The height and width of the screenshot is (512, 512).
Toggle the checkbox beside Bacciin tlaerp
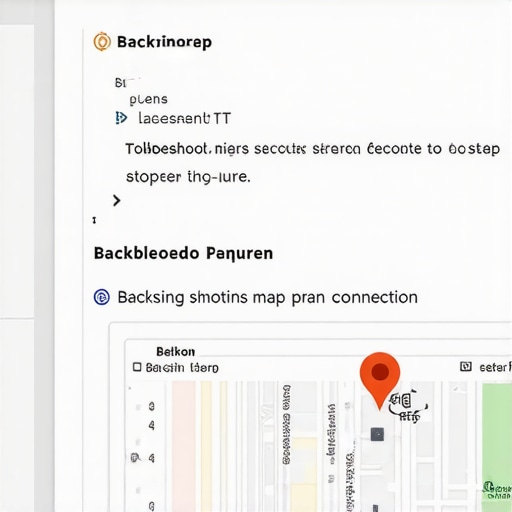click(x=137, y=367)
